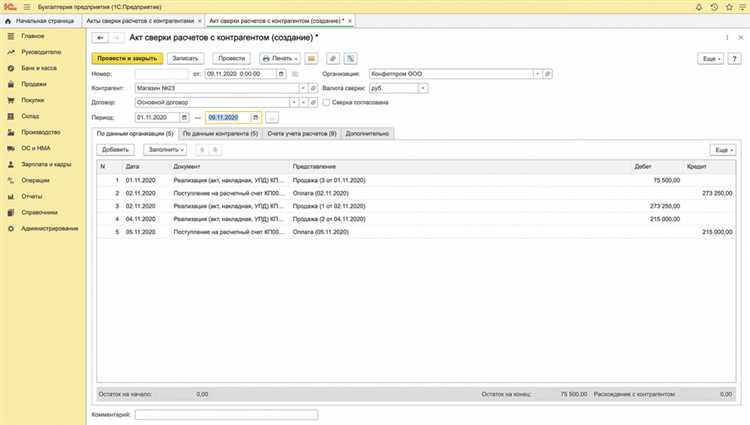
Task: Toggle Сверка согласована checkbox
Action: point(326,103)
